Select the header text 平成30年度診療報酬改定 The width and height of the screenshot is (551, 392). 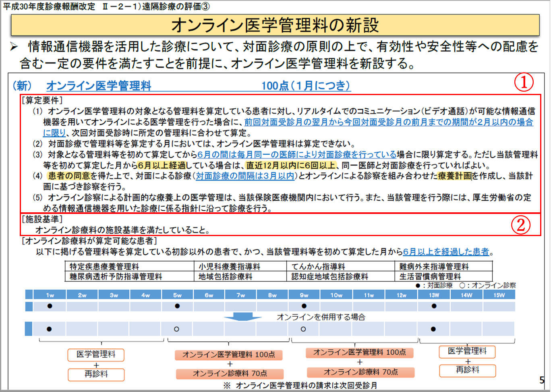click(x=49, y=6)
